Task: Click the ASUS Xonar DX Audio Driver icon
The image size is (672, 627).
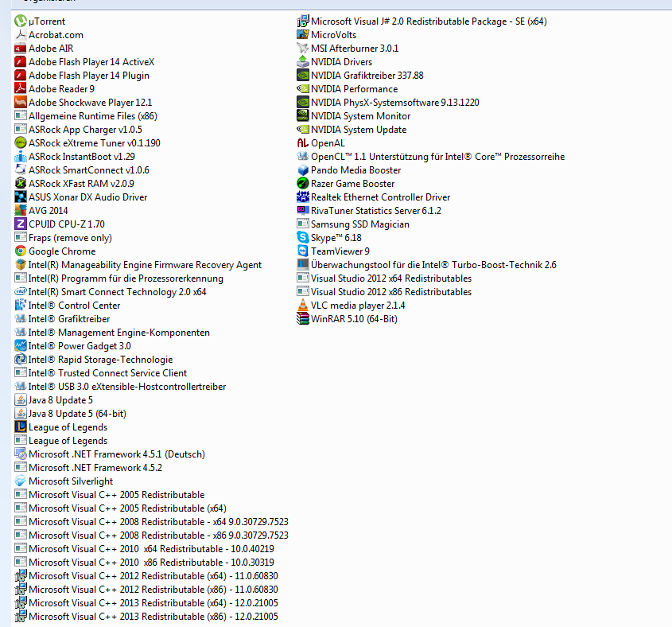Action: (21, 197)
